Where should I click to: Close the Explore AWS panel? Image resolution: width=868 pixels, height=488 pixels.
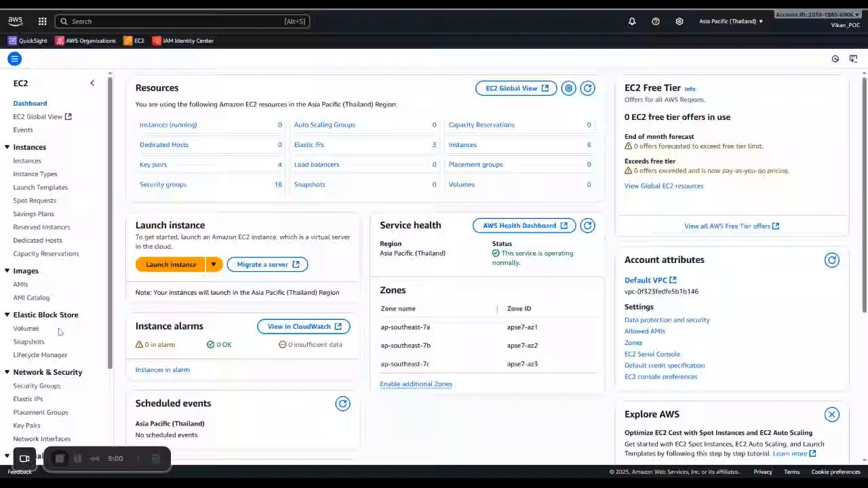click(832, 415)
